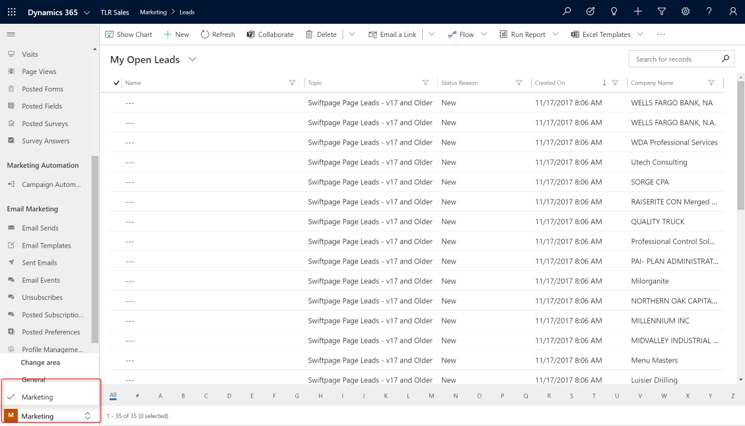Refresh the leads list
Screen dimensions: 745x426
pos(218,34)
